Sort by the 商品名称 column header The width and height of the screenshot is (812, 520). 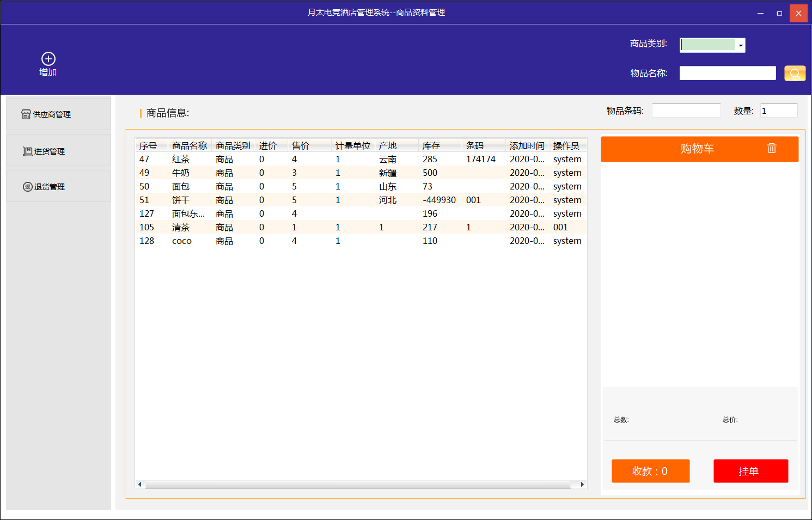(189, 145)
